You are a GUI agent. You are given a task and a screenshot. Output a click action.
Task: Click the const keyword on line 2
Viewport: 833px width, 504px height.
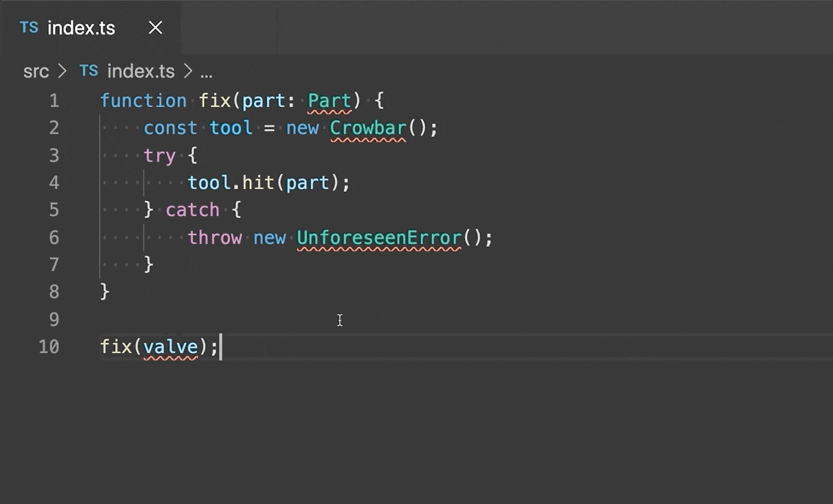pyautogui.click(x=170, y=127)
